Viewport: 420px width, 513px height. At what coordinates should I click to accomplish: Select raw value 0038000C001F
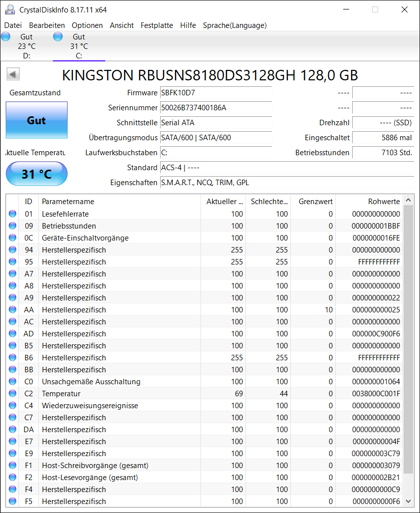click(376, 394)
